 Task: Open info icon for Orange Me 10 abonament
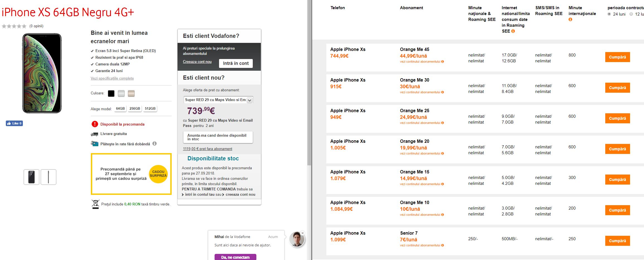pyautogui.click(x=443, y=215)
